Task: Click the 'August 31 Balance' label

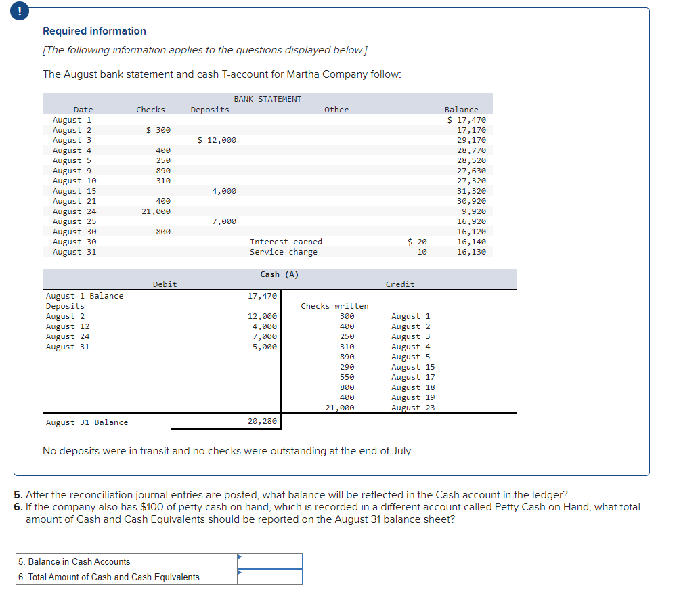Action: [x=87, y=422]
